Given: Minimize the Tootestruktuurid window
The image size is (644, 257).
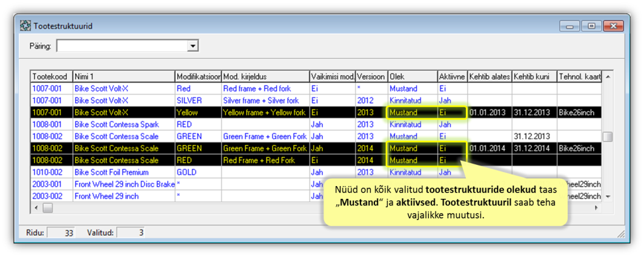Looking at the screenshot, I should coord(570,26).
